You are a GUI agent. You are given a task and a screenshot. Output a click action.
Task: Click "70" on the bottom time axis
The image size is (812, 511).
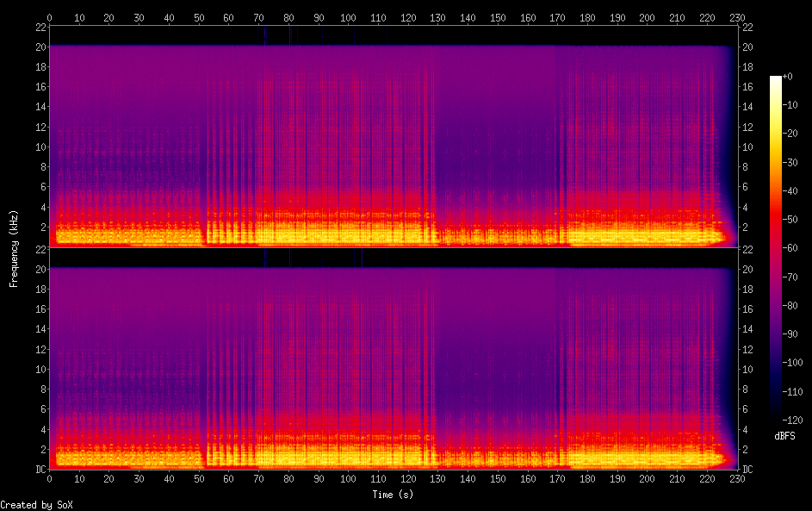click(x=258, y=479)
